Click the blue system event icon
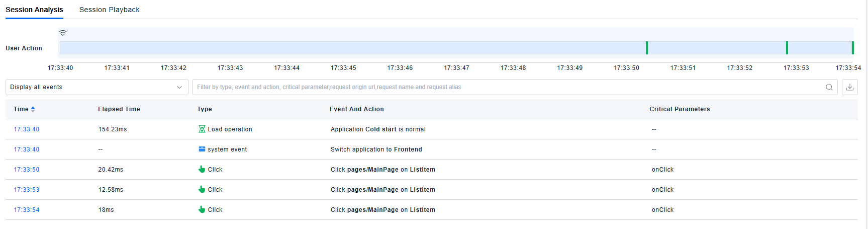The image size is (868, 229). (202, 149)
